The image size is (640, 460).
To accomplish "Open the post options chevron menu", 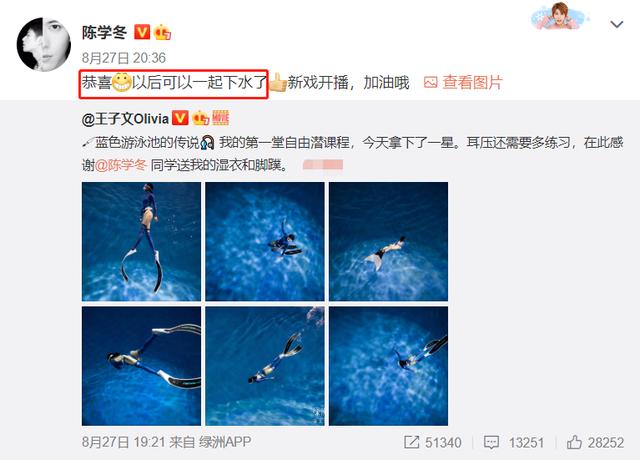I will tap(616, 24).
